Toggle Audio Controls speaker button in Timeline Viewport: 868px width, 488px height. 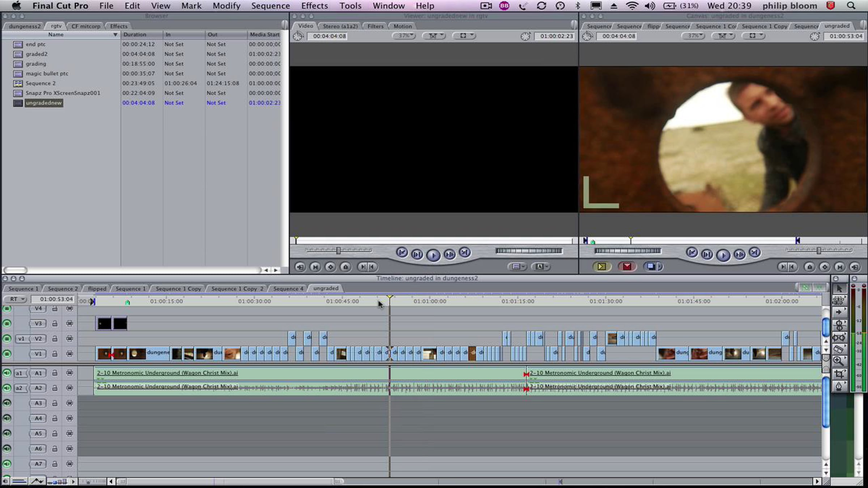click(5, 481)
